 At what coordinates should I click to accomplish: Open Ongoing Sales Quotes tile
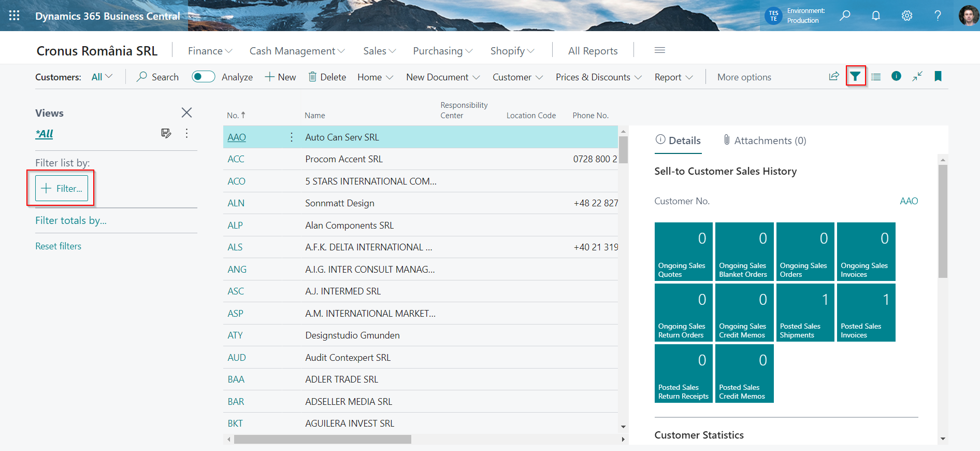pos(684,251)
